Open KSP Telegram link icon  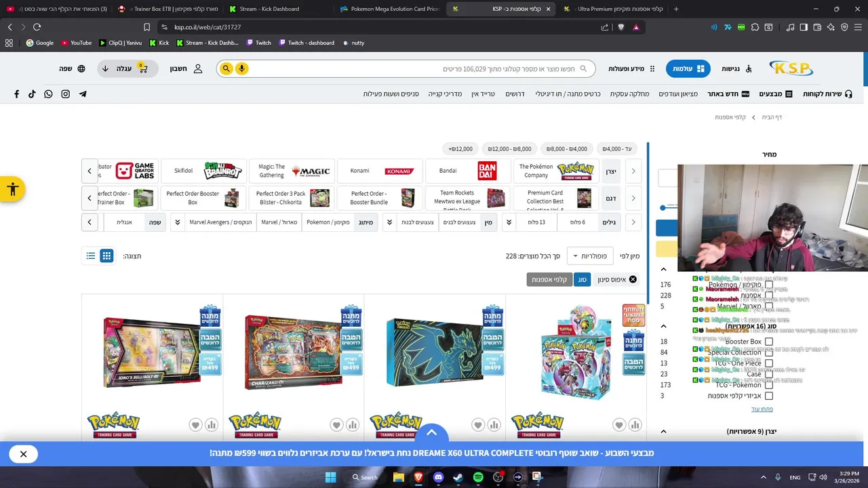pyautogui.click(x=83, y=94)
